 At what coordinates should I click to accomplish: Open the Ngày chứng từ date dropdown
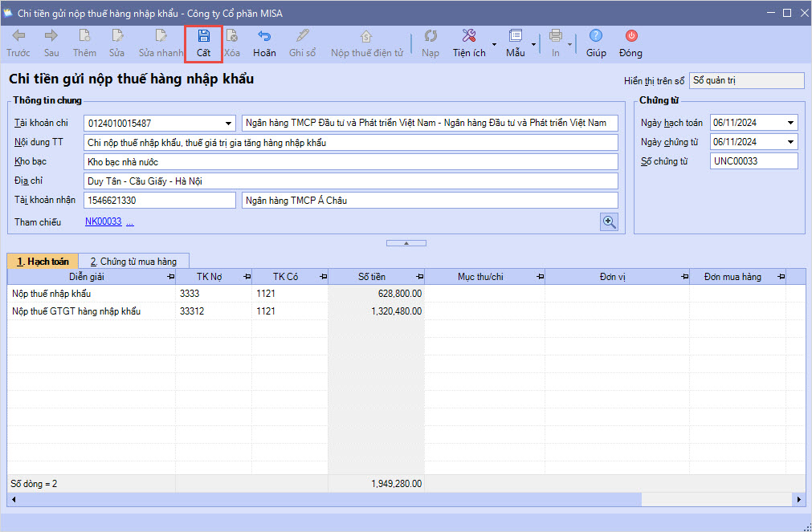(x=791, y=142)
